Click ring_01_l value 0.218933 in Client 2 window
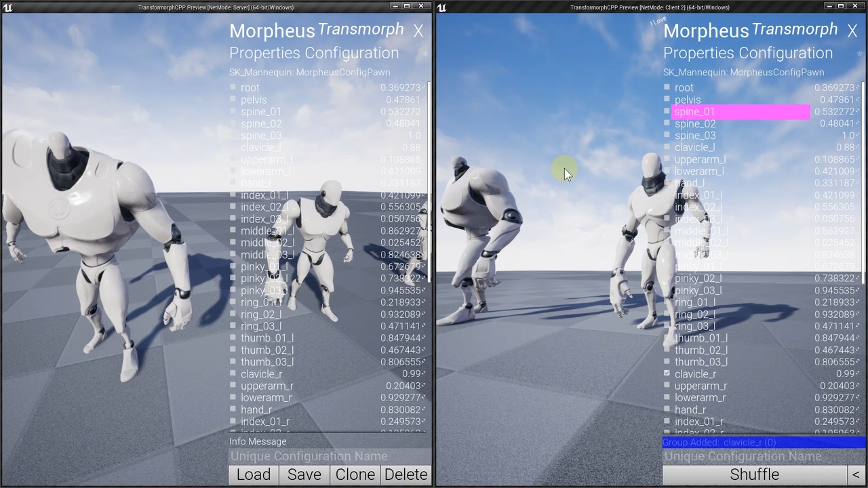The width and height of the screenshot is (868, 488). (834, 302)
